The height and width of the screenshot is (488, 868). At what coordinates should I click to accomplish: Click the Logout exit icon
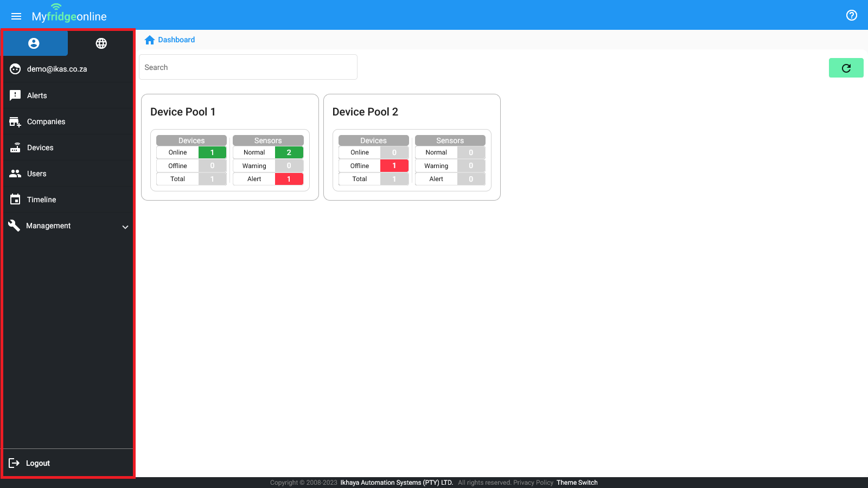[x=14, y=463]
